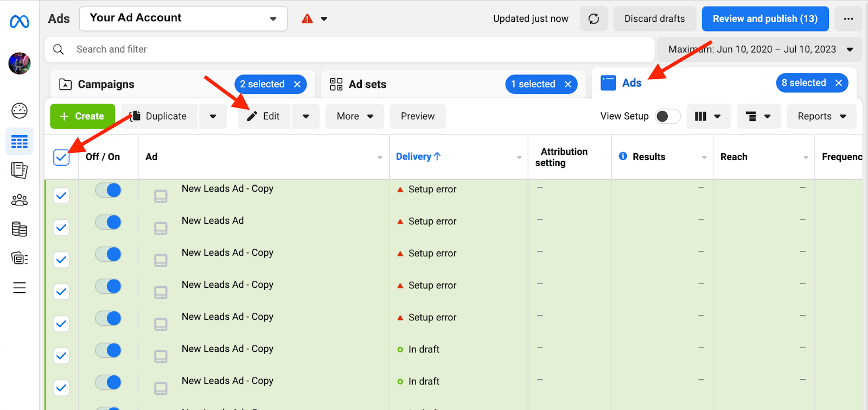The height and width of the screenshot is (410, 868).
Task: Click the Search and filter field
Action: [x=349, y=49]
